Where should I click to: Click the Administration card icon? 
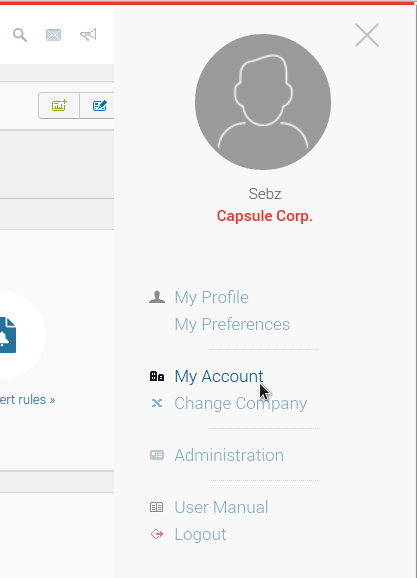click(x=157, y=455)
